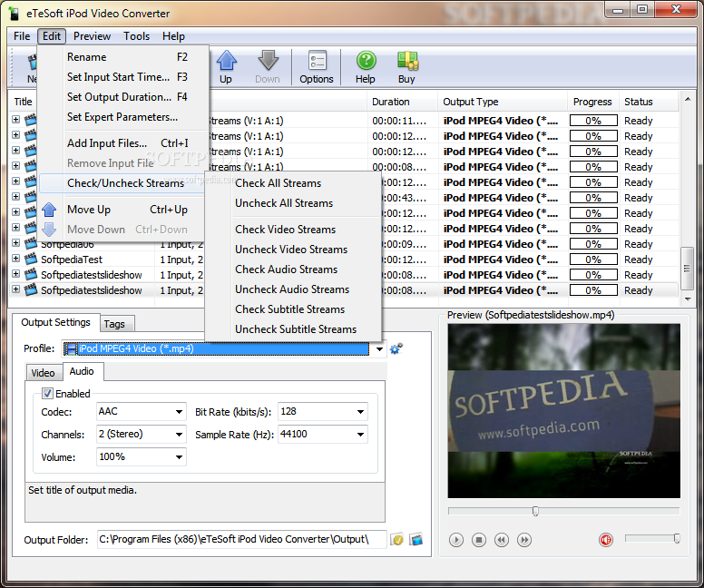Viewport: 704px width, 588px height.
Task: Choose Check Subtitle Streams
Action: click(293, 309)
